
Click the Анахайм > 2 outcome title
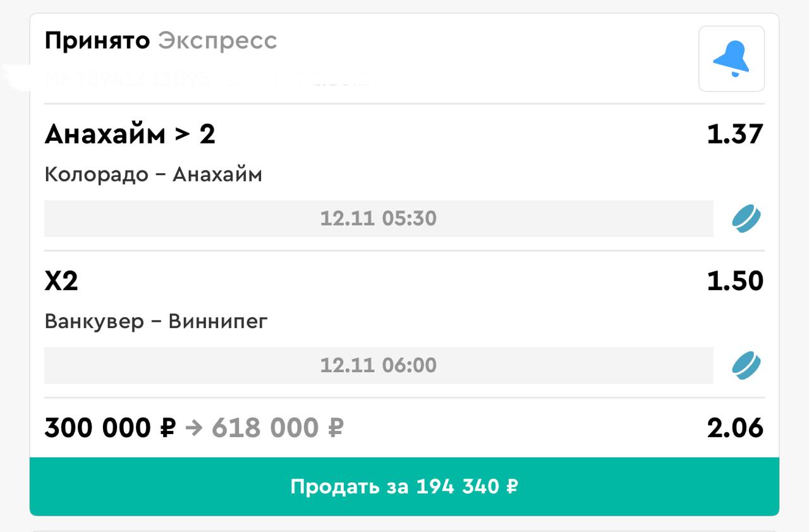(130, 135)
